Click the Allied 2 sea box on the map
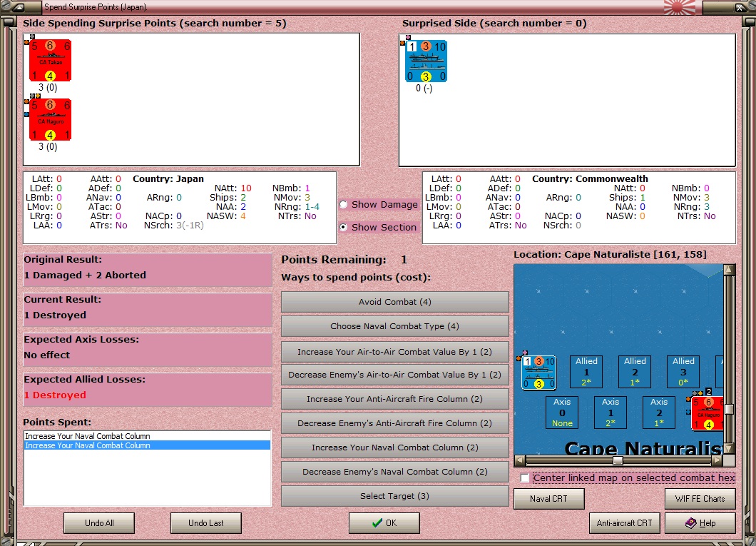 [x=635, y=372]
